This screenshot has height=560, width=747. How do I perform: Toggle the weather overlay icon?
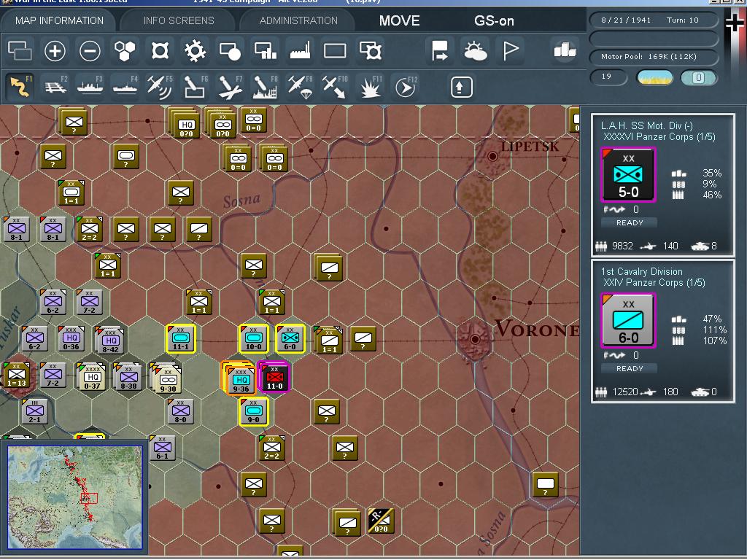[x=475, y=50]
